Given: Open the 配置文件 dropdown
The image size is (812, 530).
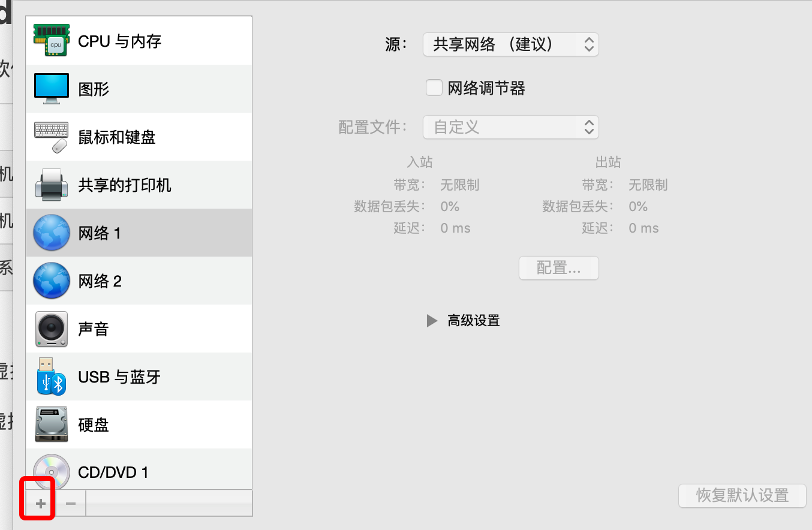Looking at the screenshot, I should pyautogui.click(x=510, y=127).
